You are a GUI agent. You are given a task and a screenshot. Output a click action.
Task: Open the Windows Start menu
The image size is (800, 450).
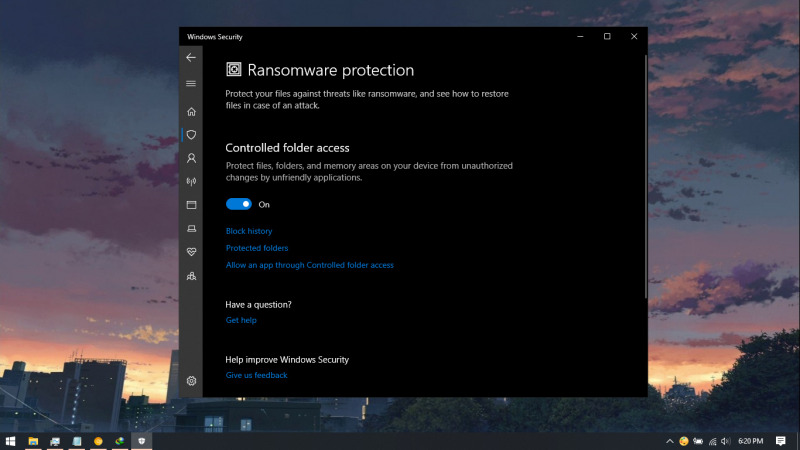click(x=10, y=441)
